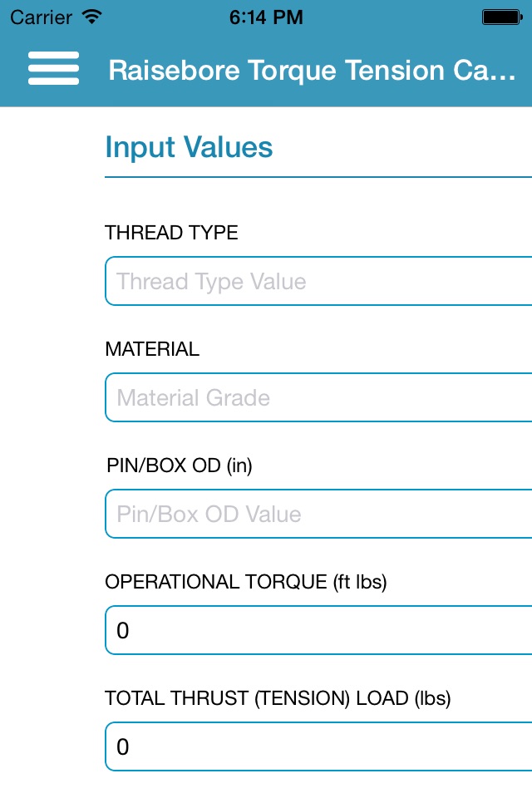
Task: Click the divider line under Input Values
Action: [318, 177]
